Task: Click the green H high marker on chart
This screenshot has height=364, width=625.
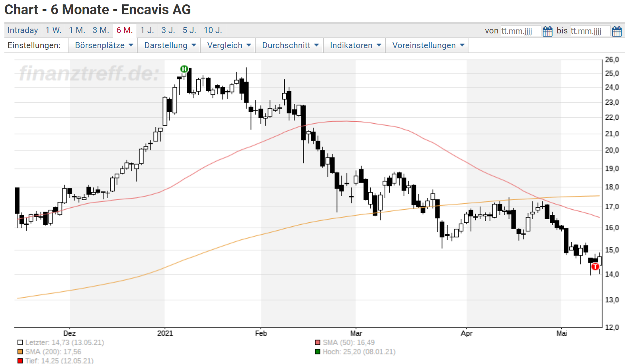Action: 184,69
